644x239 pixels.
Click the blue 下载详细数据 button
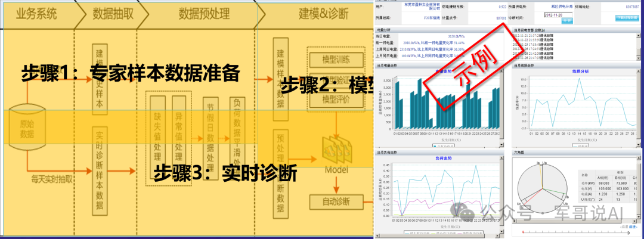tap(627, 18)
